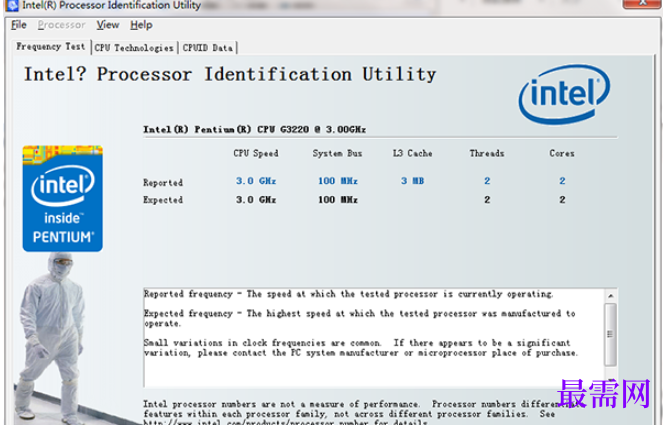The height and width of the screenshot is (425, 669).
Task: Click expected CPU speed '3.0 GHz' in black
Action: point(256,200)
